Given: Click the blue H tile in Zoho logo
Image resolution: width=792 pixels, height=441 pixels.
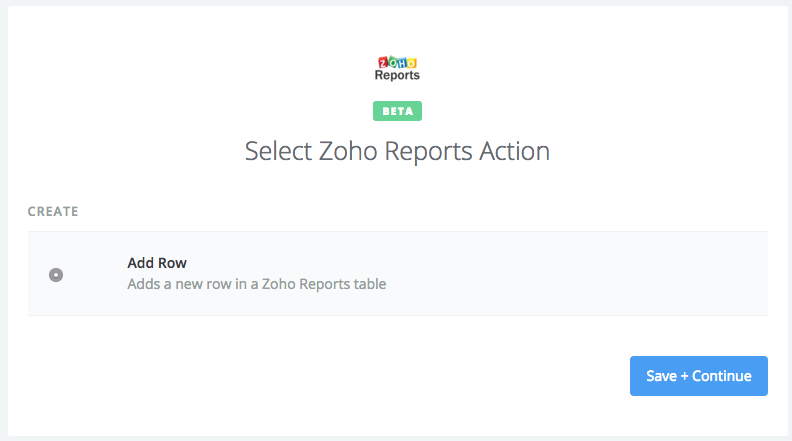Looking at the screenshot, I should 402,62.
